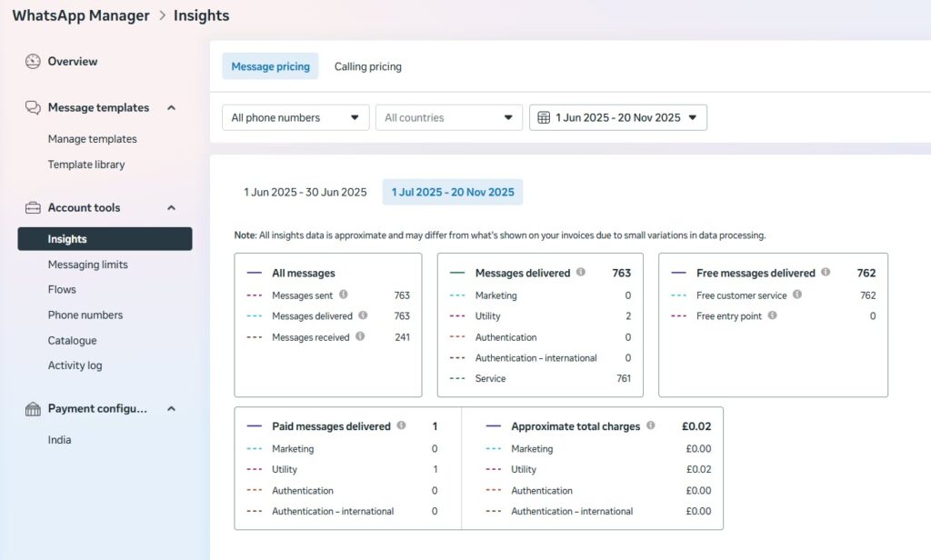The image size is (931, 560).
Task: Switch to the Calling pricing tab
Action: click(367, 66)
